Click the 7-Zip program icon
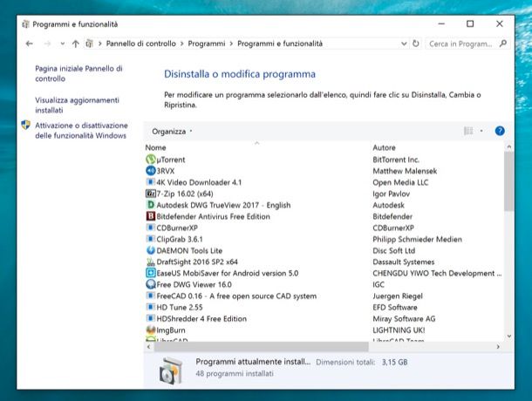532x401 pixels. pos(151,194)
